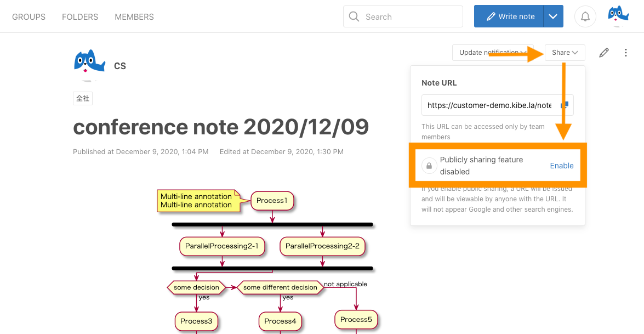Click the CS author avatar

click(89, 65)
